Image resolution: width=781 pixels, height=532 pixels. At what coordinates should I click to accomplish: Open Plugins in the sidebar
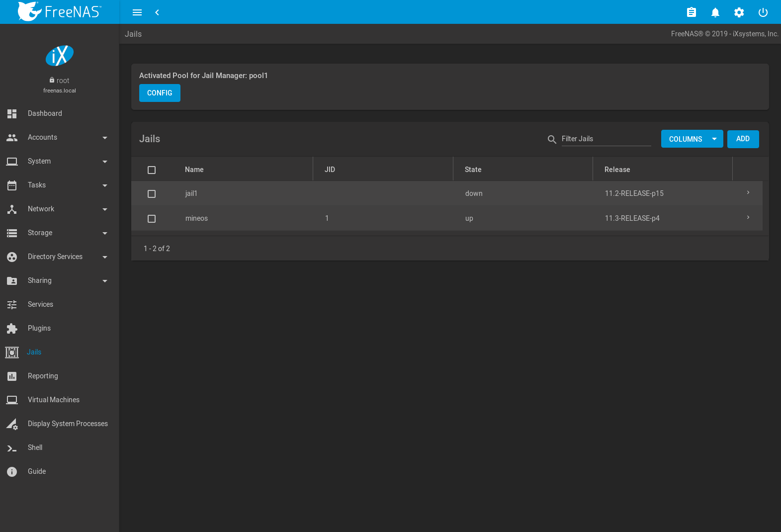point(39,328)
